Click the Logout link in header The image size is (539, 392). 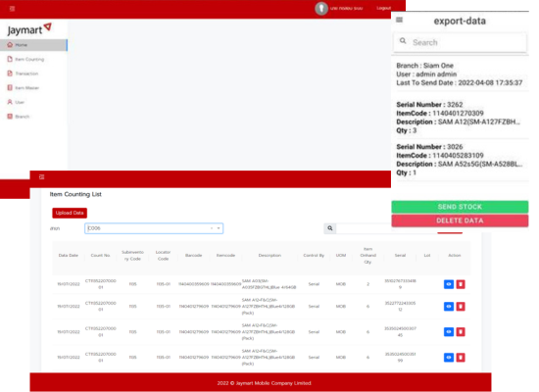383,8
